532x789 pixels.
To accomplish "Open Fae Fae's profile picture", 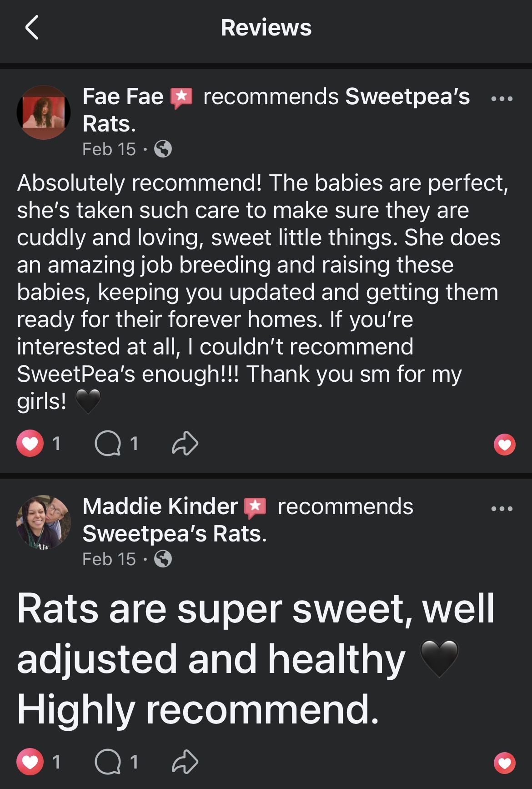I will (44, 112).
